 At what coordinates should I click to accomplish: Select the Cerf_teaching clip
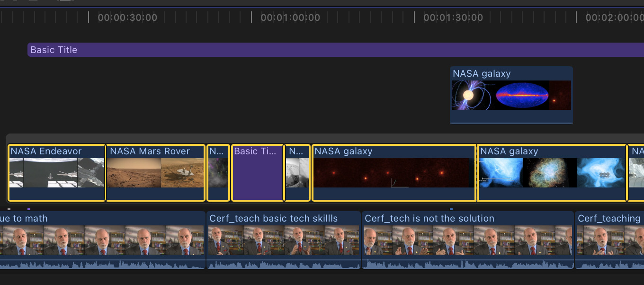[609, 240]
